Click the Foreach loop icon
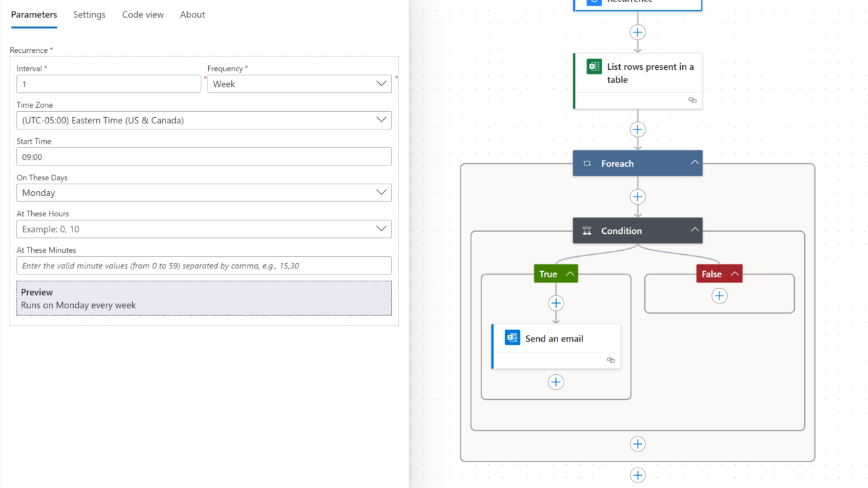Viewport: 868px width, 488px height. (587, 163)
